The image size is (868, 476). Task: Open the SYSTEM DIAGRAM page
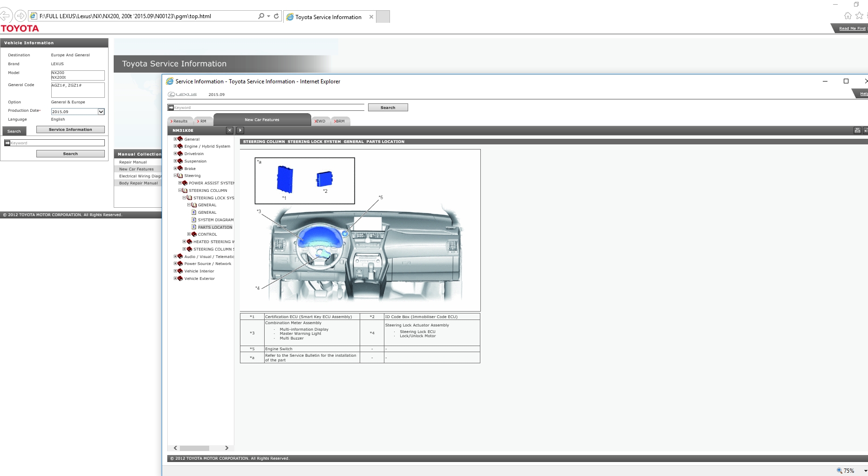point(215,220)
